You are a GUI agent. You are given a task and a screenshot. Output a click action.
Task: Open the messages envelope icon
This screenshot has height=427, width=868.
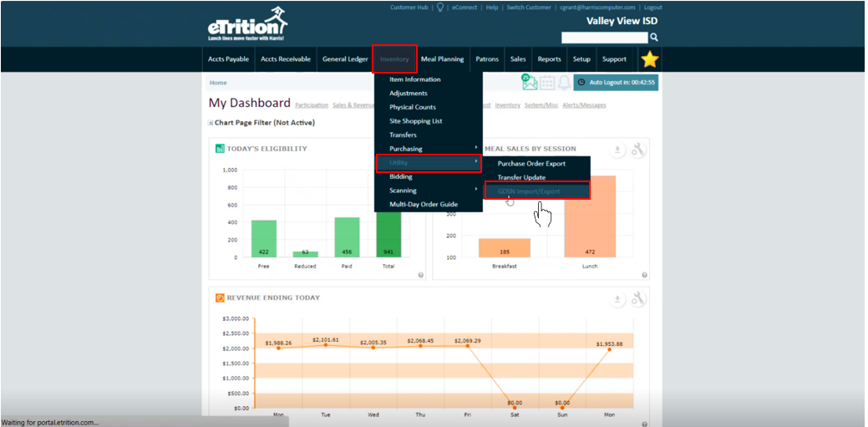tap(529, 82)
